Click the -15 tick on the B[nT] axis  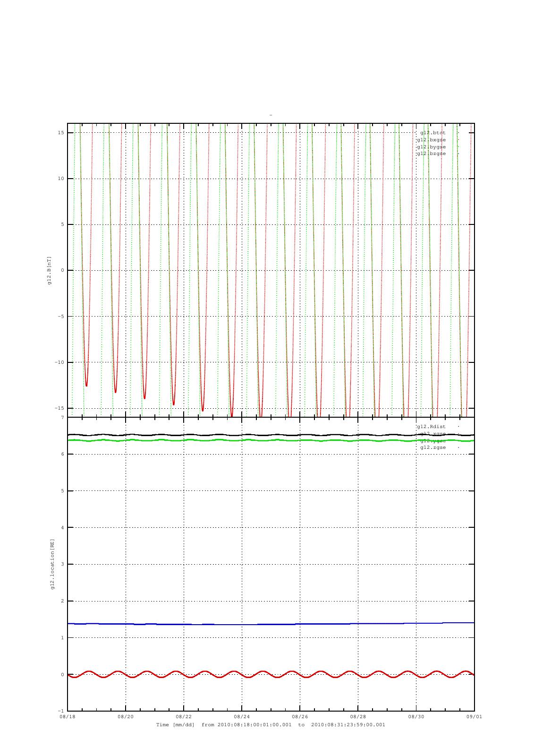pyautogui.click(x=59, y=408)
